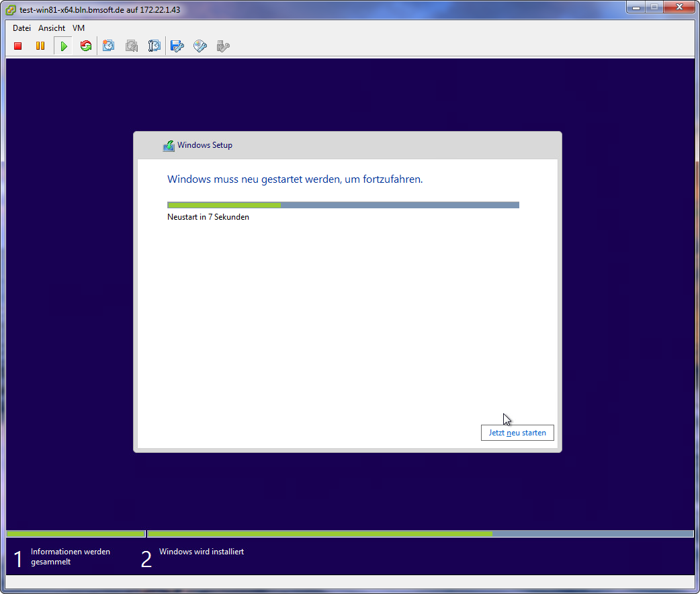Click the step 1 progress bar at the bottom
The height and width of the screenshot is (594, 700).
pyautogui.click(x=76, y=534)
